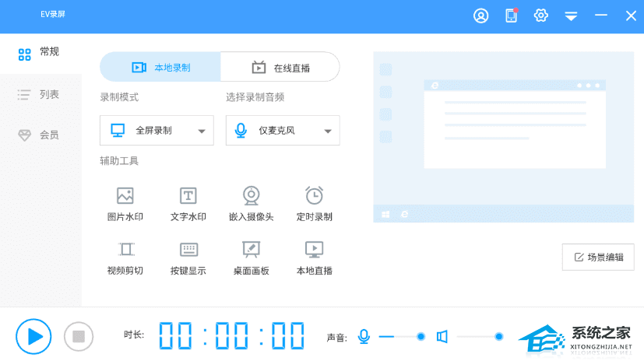Mute the microphone icon next to 声音
Screen dimensions: 644x361
click(x=364, y=337)
